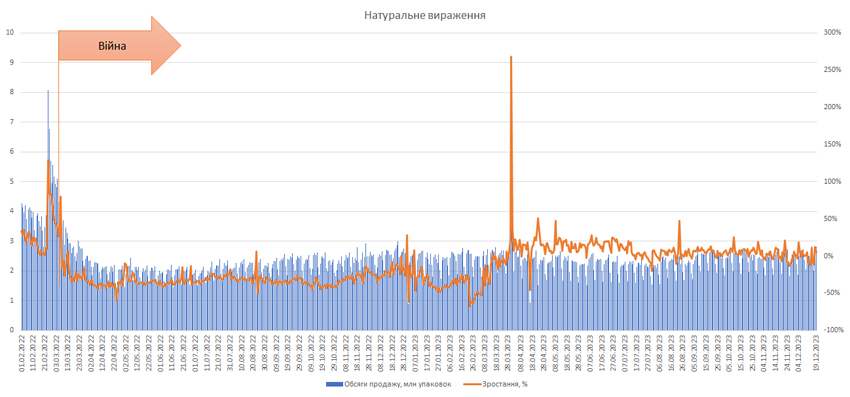Click the right axis label 300%
The image size is (850, 397).
(x=832, y=33)
